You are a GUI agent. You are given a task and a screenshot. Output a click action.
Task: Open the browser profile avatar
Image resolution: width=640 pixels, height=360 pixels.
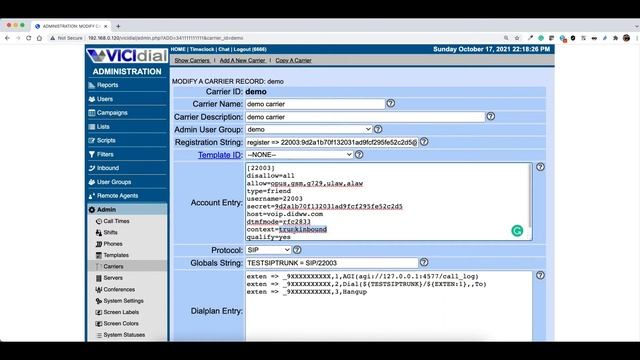coord(627,38)
